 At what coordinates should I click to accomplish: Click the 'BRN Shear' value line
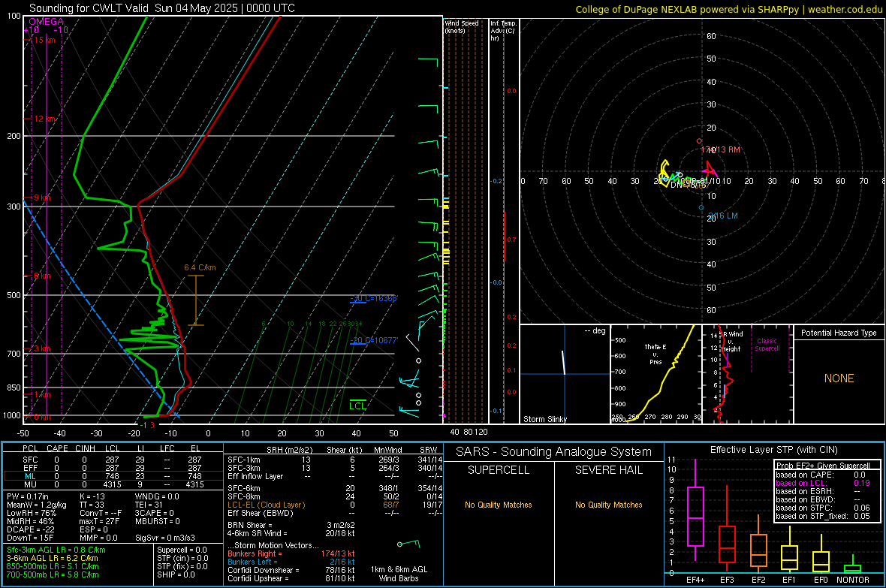click(x=291, y=525)
